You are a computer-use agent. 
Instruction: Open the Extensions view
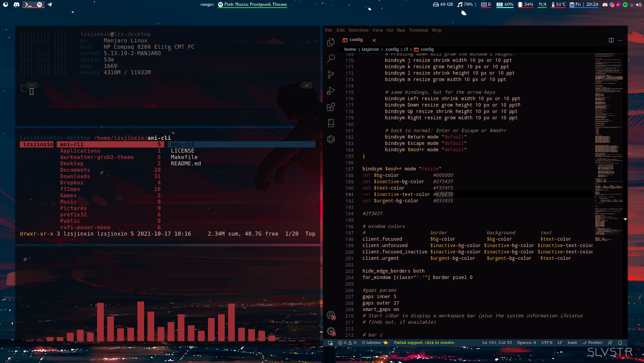331,107
